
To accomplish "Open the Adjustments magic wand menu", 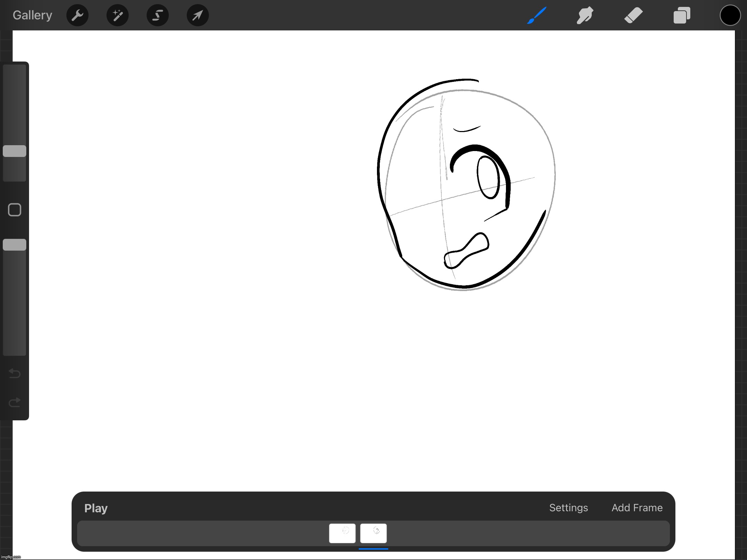I will click(x=118, y=15).
